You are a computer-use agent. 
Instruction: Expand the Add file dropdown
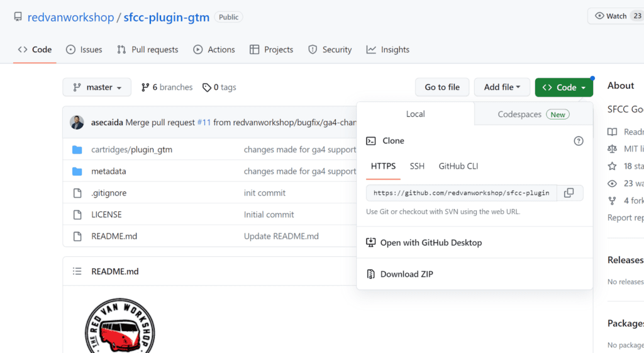point(502,87)
